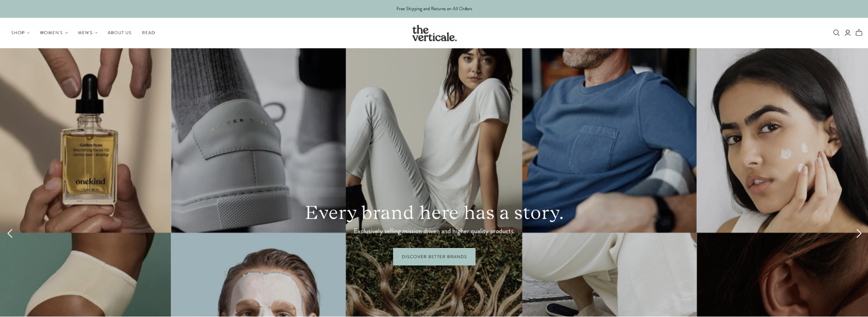Open the Read menu item
Viewport: 868px width, 317px height.
pyautogui.click(x=149, y=33)
